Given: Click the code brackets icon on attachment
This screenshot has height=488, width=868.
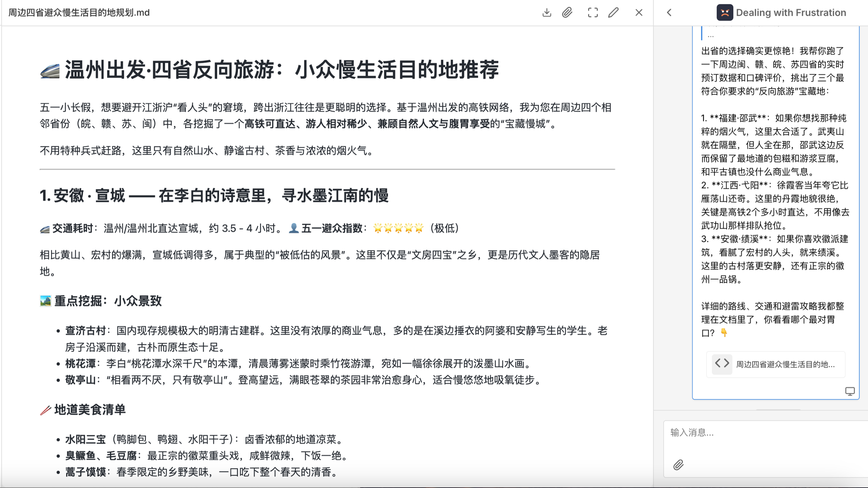Looking at the screenshot, I should (x=722, y=364).
